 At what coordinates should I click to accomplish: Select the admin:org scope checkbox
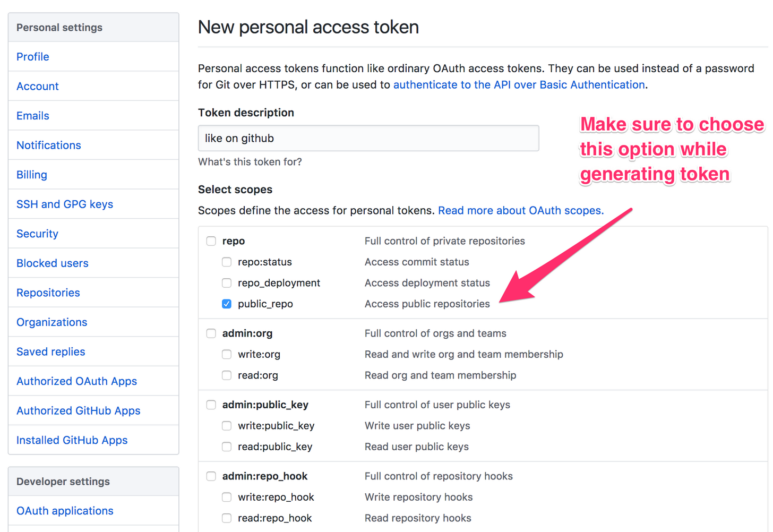(211, 333)
